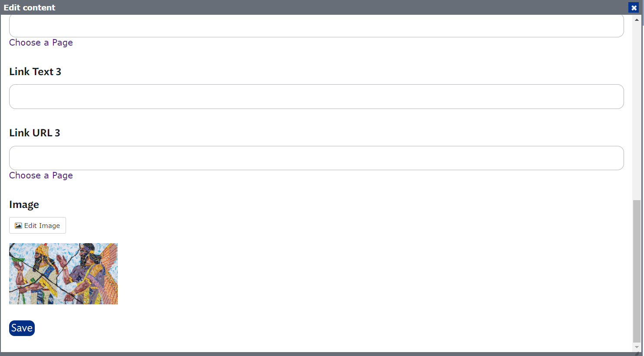644x356 pixels.
Task: Click the picture icon on Edit Image
Action: point(18,226)
